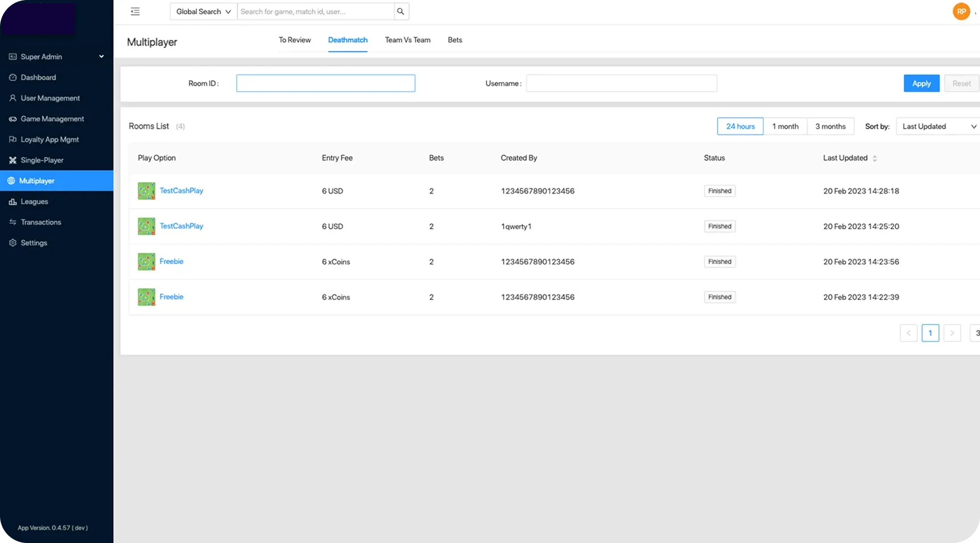980x543 pixels.
Task: Open the Settings gear in sidebar
Action: tap(13, 243)
